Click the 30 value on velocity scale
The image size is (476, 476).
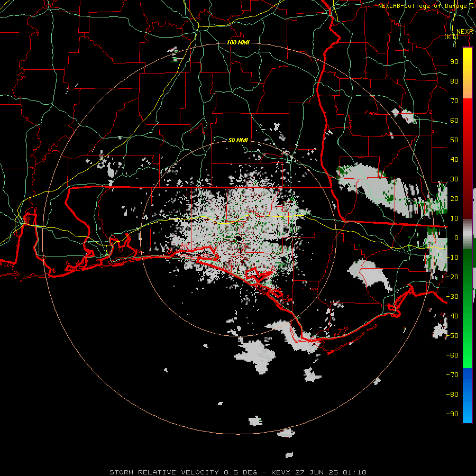454,179
